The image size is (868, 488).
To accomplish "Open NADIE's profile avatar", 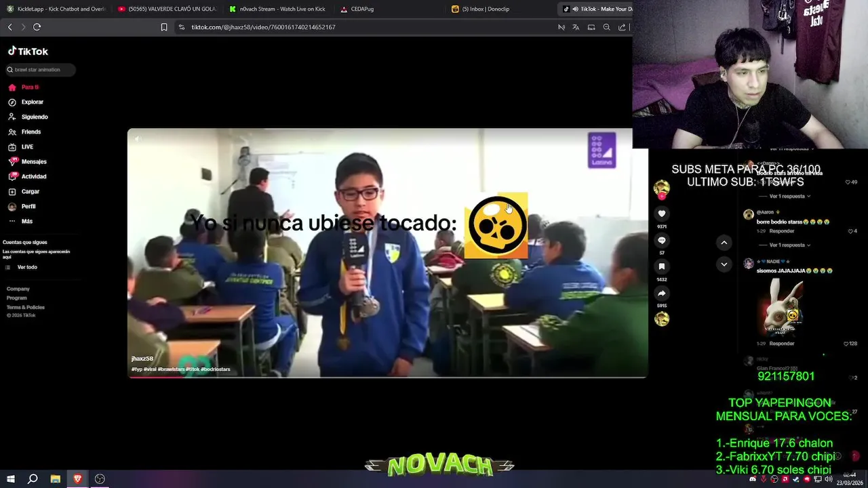I will pyautogui.click(x=748, y=264).
